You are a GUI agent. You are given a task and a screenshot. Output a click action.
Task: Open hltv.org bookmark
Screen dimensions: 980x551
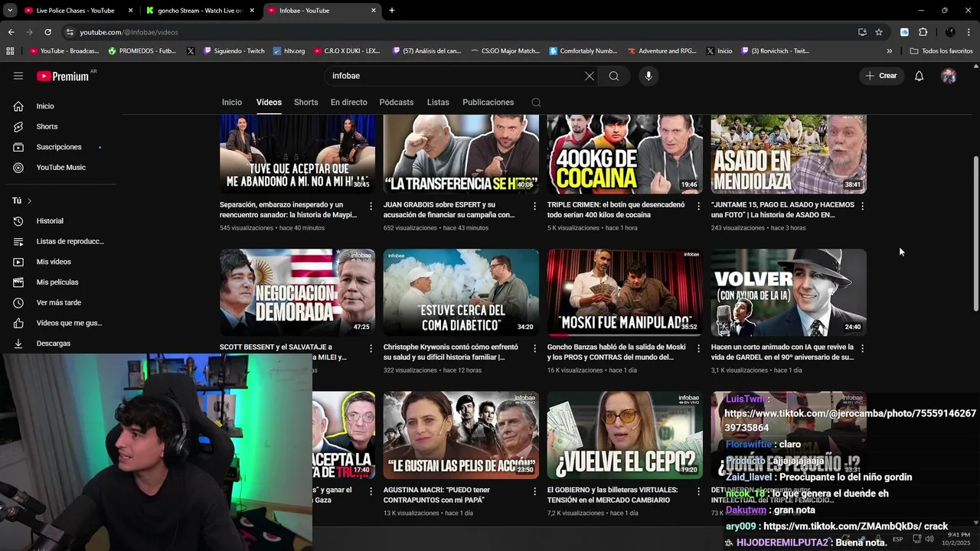click(x=289, y=51)
